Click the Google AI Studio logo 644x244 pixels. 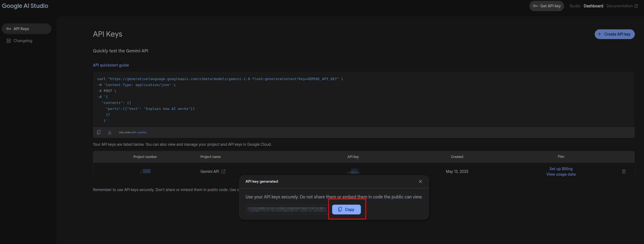pyautogui.click(x=25, y=6)
